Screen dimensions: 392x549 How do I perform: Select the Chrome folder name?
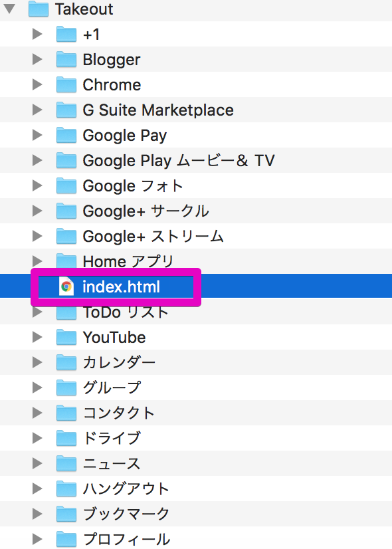(x=112, y=84)
